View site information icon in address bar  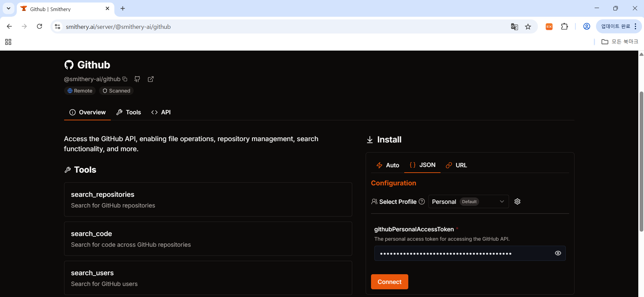58,26
